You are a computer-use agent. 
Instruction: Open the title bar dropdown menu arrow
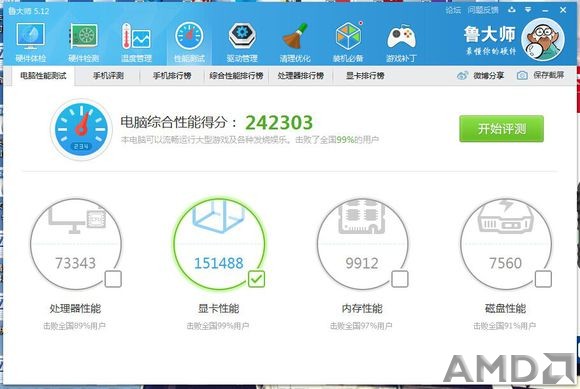coord(528,10)
